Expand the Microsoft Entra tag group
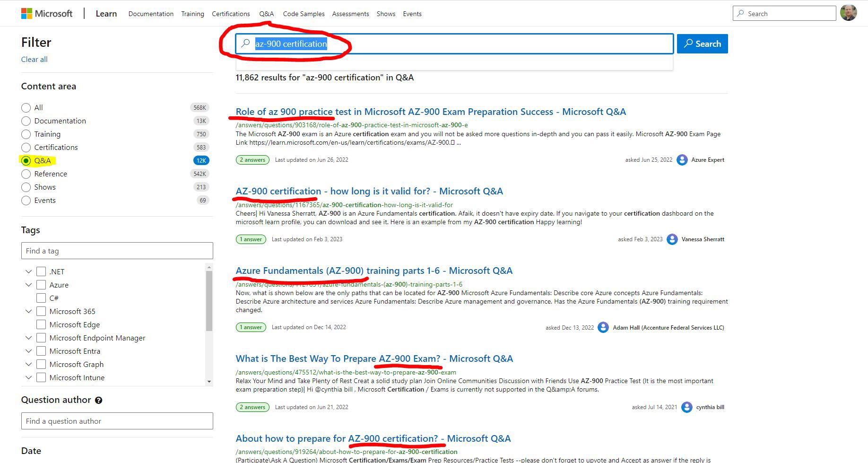 click(28, 351)
